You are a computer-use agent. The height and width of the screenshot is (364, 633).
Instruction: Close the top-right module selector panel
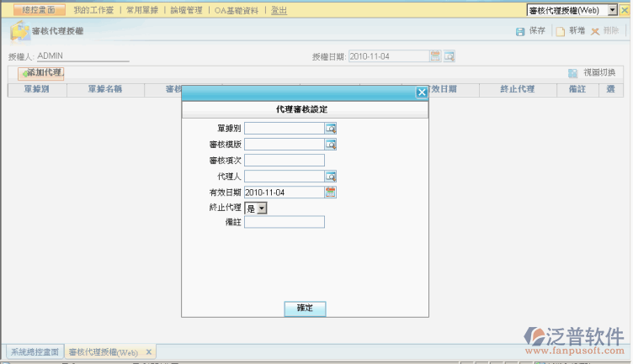625,10
